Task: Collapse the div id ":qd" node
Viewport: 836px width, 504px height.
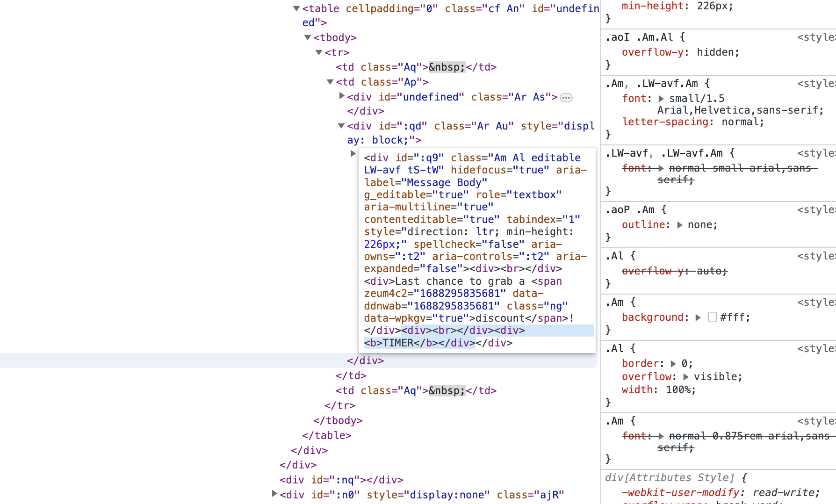Action: tap(341, 126)
